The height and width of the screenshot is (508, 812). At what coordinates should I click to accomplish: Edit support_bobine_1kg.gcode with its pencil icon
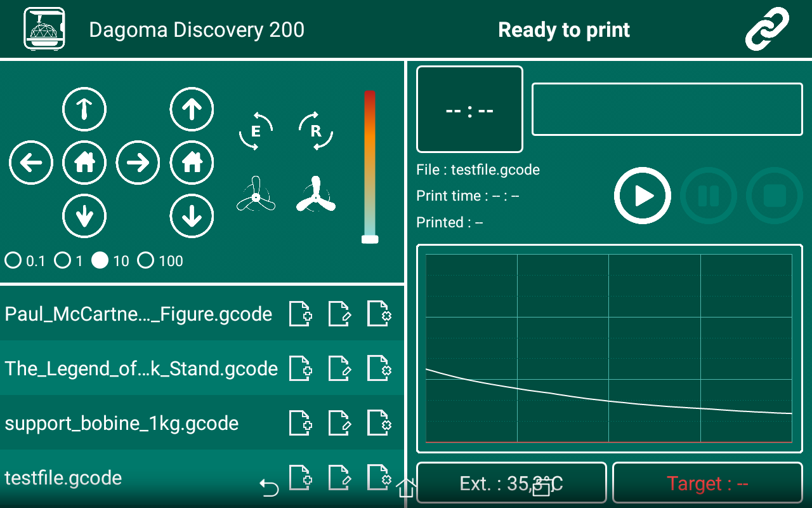click(x=339, y=423)
